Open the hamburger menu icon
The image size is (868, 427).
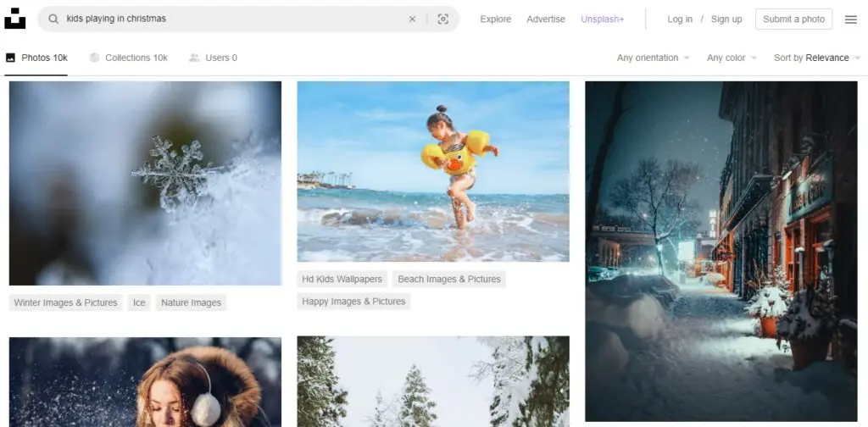[851, 19]
